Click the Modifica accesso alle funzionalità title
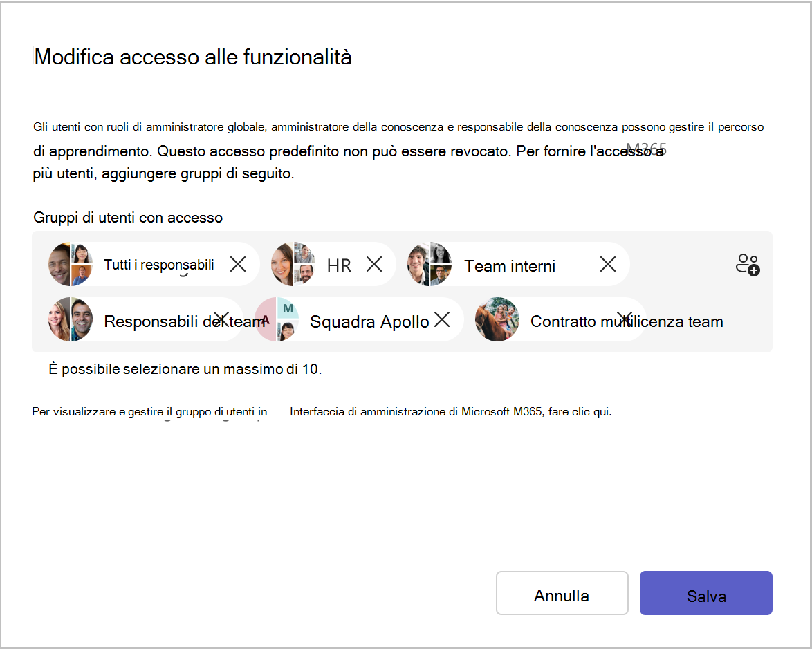812x649 pixels. click(x=194, y=57)
